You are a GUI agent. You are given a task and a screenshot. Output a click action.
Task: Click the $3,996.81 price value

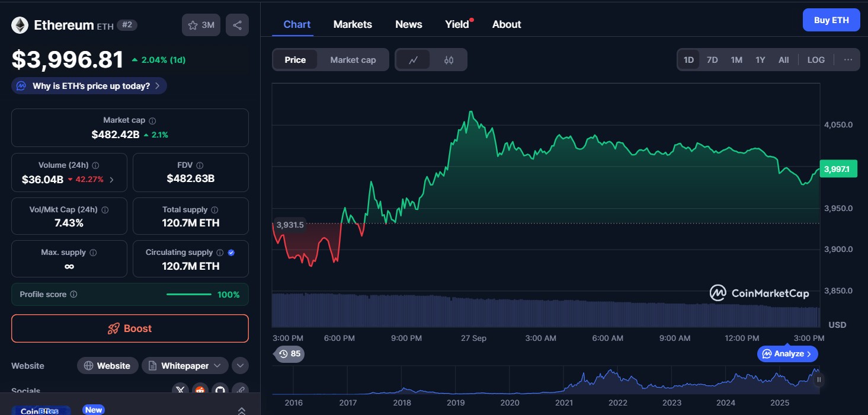(68, 60)
